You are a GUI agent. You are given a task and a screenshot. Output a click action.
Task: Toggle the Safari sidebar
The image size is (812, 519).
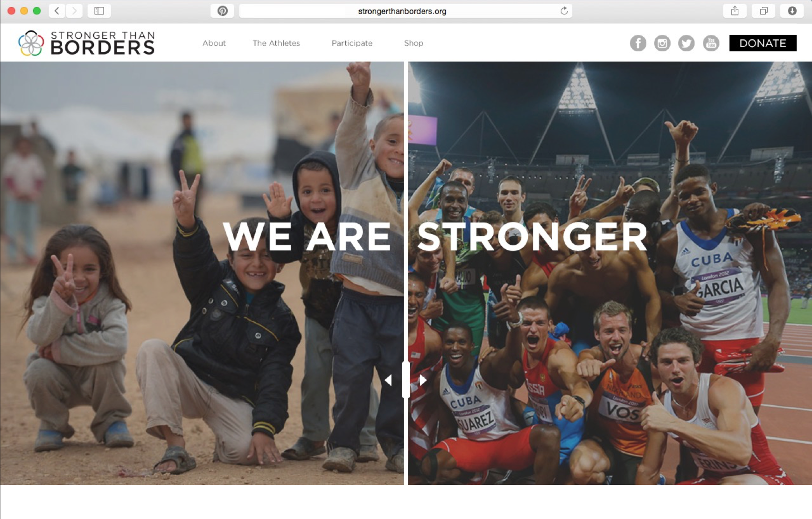(99, 11)
